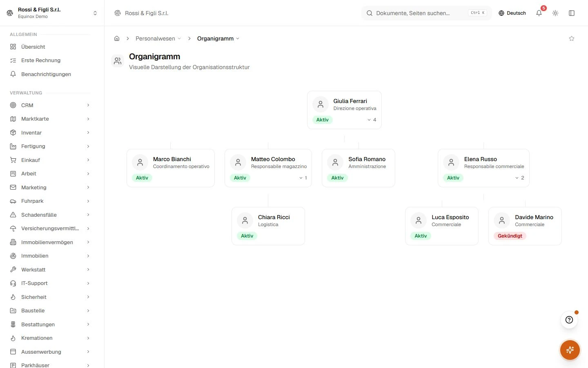588x368 pixels.
Task: Collapse Giulia Ferrari's 4 subordinates
Action: point(372,120)
